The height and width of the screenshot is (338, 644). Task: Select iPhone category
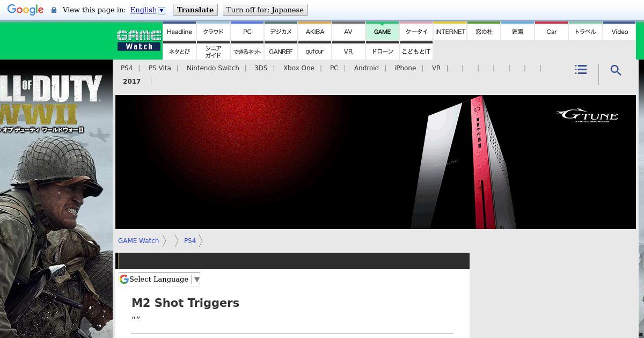(405, 68)
